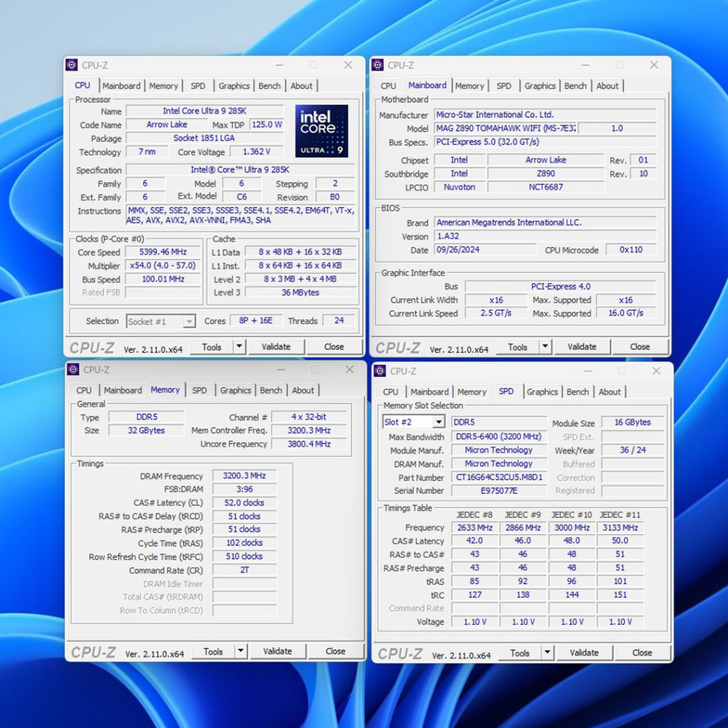728x728 pixels.
Task: Click Close button in CPU window
Action: click(x=334, y=347)
